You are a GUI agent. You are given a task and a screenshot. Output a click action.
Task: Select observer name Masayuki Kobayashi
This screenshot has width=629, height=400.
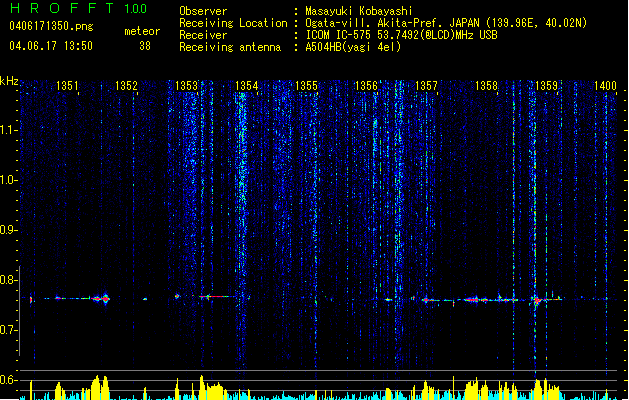(x=359, y=11)
